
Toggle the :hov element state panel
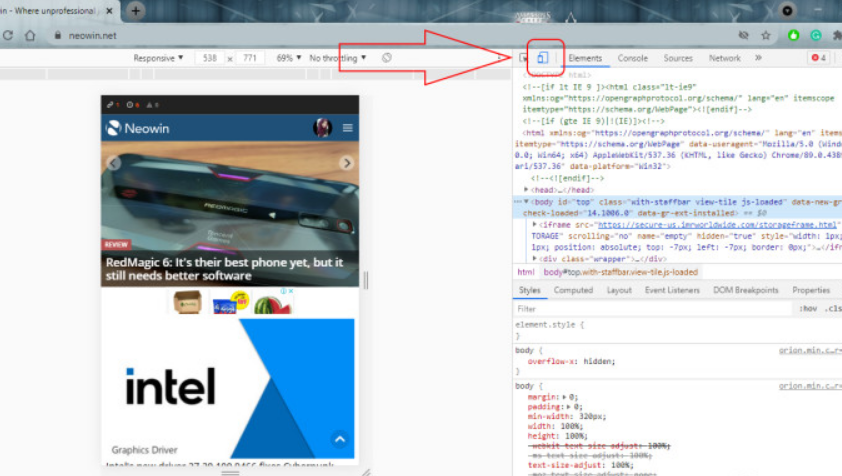click(808, 308)
